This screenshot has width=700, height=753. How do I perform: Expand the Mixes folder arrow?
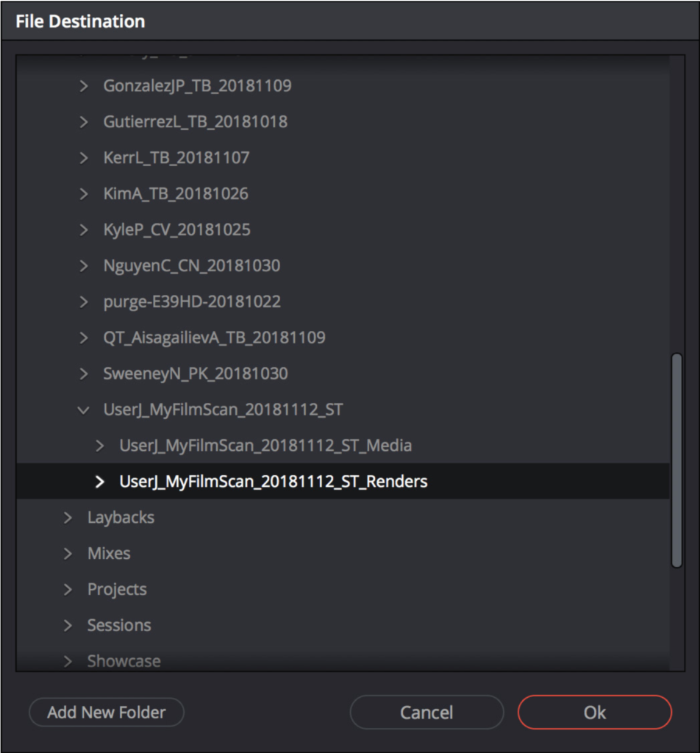pyautogui.click(x=68, y=554)
